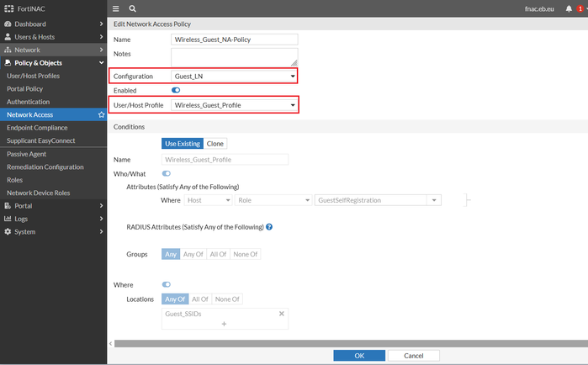Remove Guest_SSIDs with the X icon

point(282,314)
